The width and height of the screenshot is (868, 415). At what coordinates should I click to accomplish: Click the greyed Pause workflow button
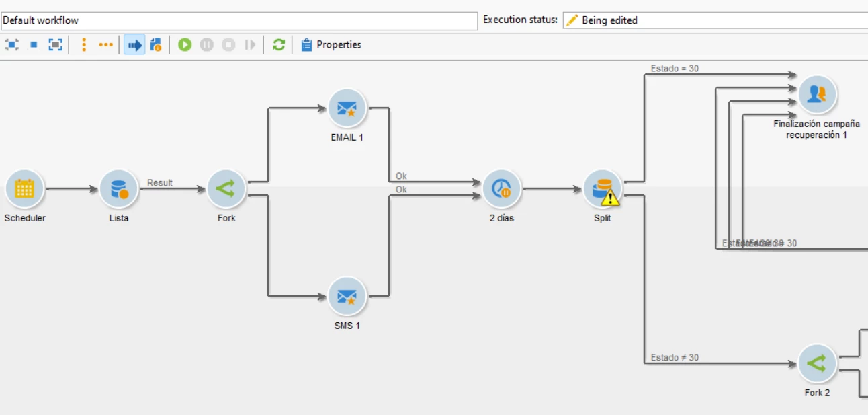pyautogui.click(x=207, y=45)
